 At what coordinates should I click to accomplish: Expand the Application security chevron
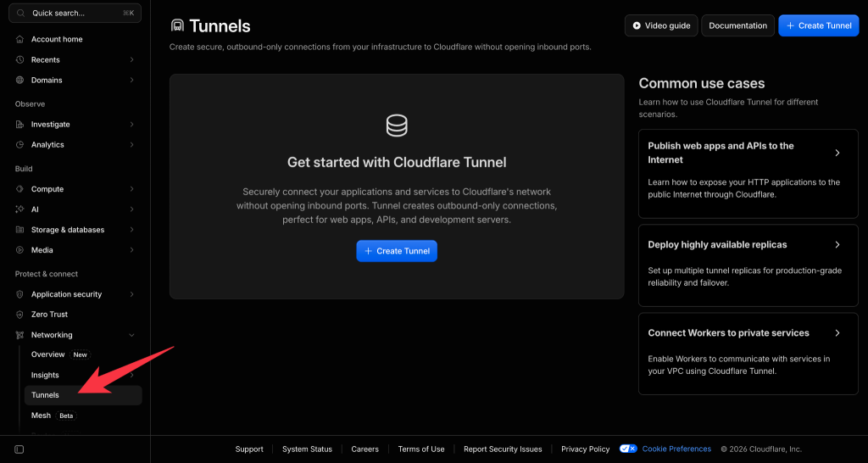click(x=131, y=294)
